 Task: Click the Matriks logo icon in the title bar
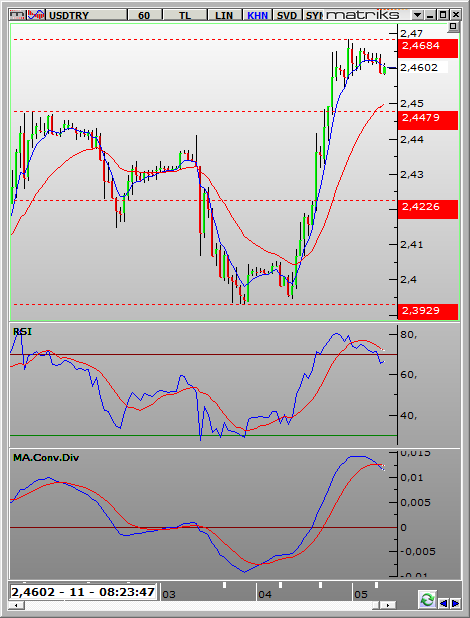click(x=17, y=15)
